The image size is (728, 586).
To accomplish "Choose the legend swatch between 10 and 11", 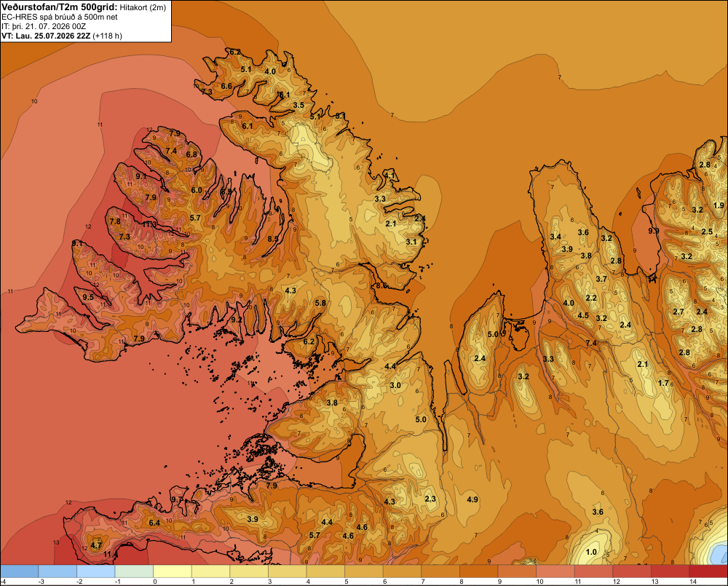I will (x=555, y=571).
